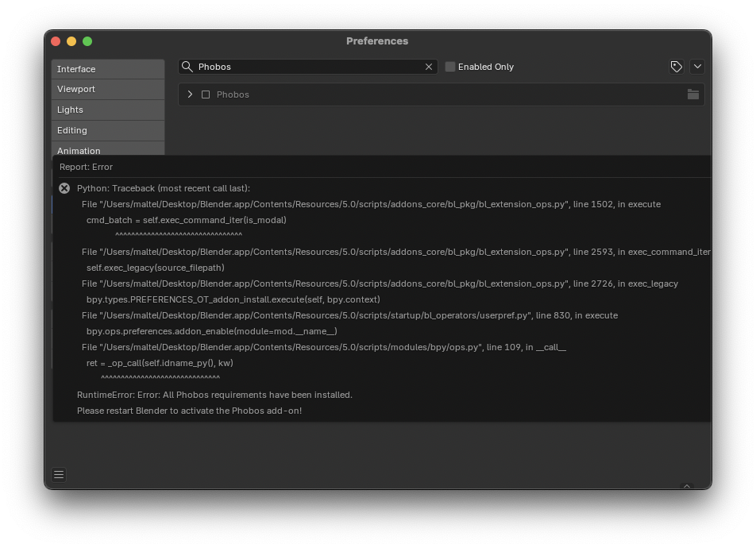The image size is (756, 548).
Task: Click the 'self.exec_legacy(source_filepath)' traceback line
Action: [x=156, y=268]
